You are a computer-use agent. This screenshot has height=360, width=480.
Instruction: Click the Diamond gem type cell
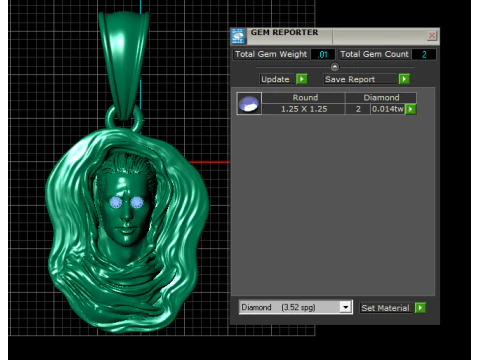[x=381, y=98]
